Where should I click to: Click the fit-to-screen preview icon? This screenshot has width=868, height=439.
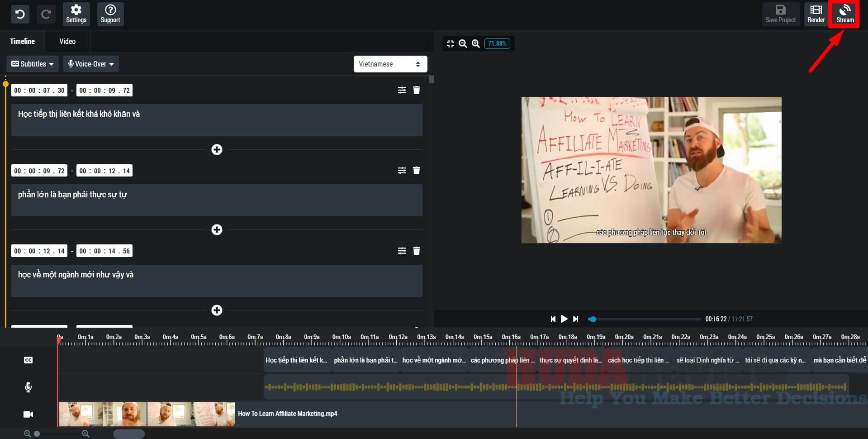(x=450, y=43)
